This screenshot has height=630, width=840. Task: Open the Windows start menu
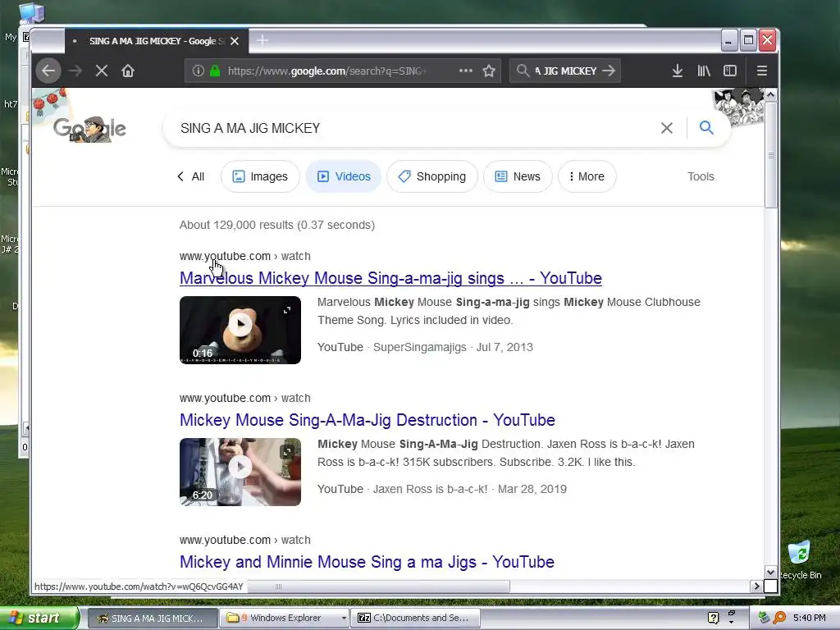click(39, 618)
